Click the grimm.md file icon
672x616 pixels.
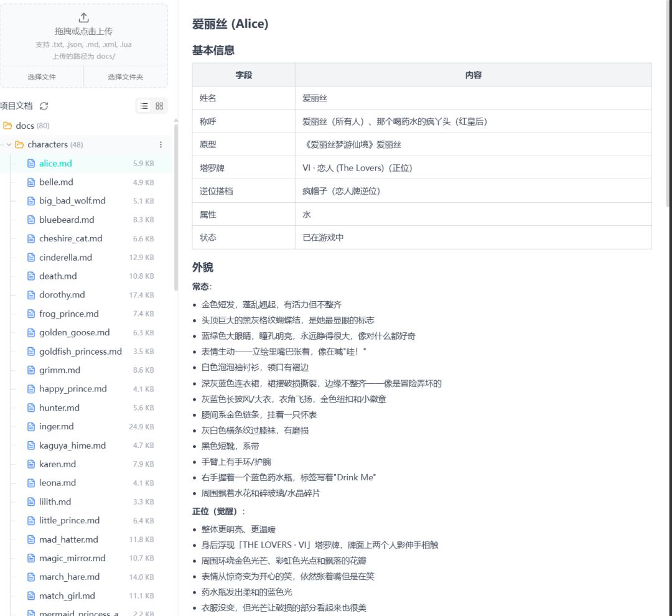[31, 370]
